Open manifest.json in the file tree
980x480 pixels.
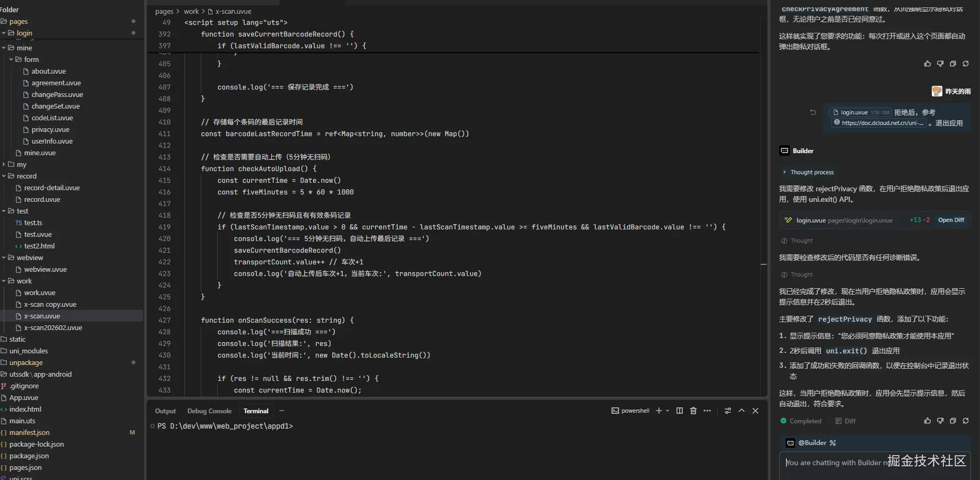pos(29,432)
